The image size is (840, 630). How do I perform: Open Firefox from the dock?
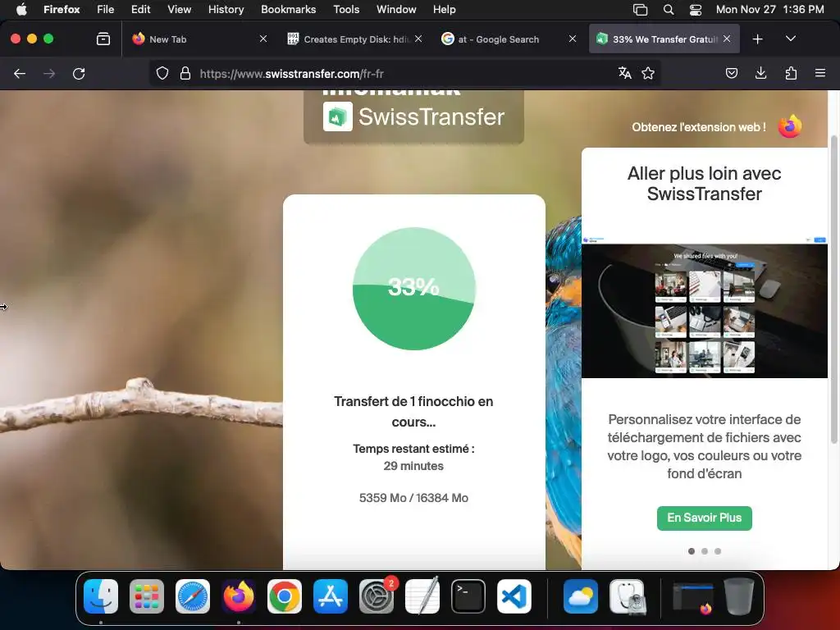(x=239, y=596)
